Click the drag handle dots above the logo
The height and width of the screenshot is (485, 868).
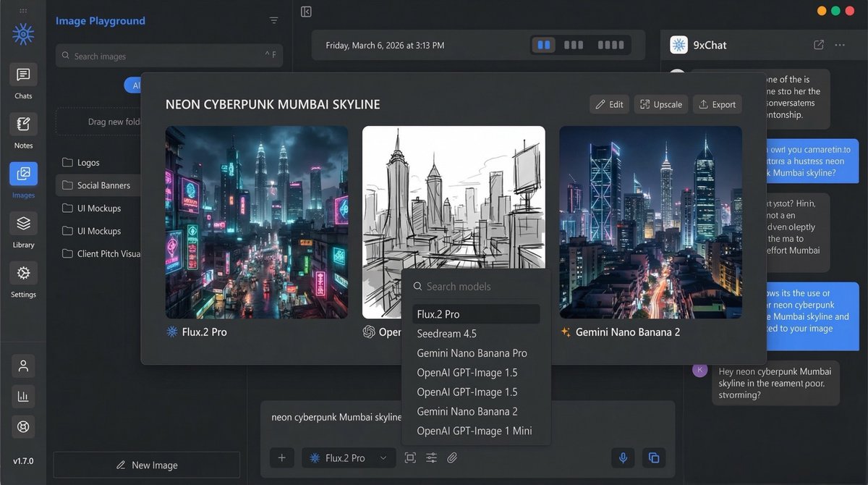tap(23, 12)
